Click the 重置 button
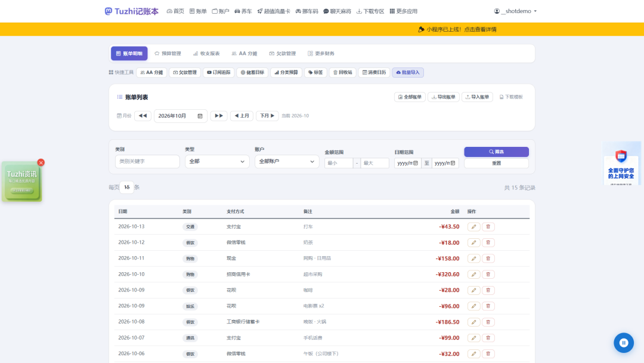The width and height of the screenshot is (644, 363). point(496,163)
